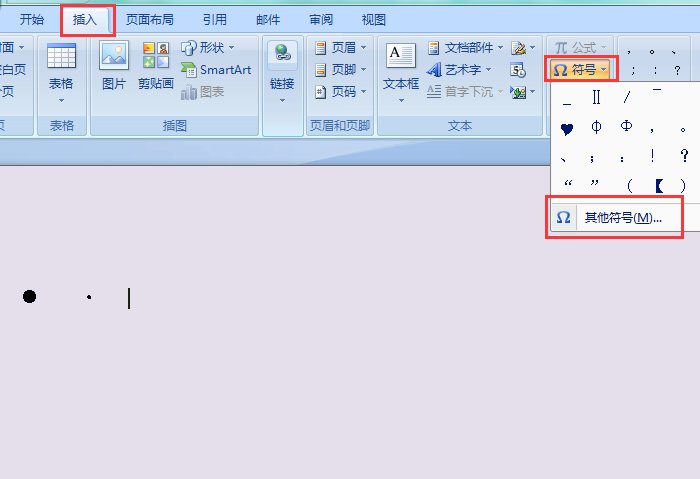
Task: Open the 页面布局 tab
Action: 150,20
